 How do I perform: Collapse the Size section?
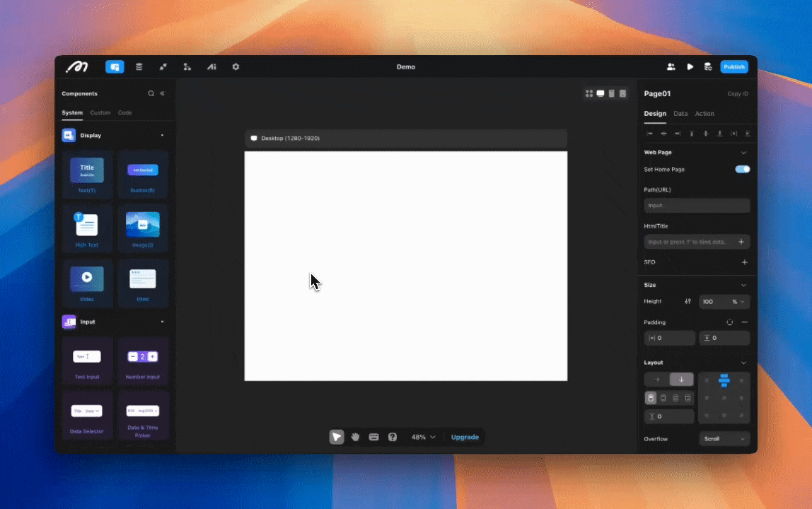click(743, 286)
